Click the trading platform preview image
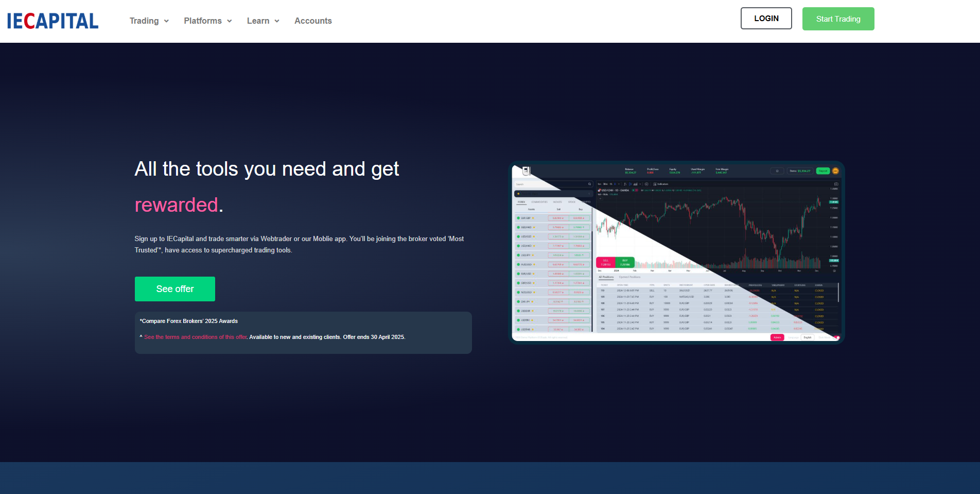The image size is (980, 494). pyautogui.click(x=676, y=252)
